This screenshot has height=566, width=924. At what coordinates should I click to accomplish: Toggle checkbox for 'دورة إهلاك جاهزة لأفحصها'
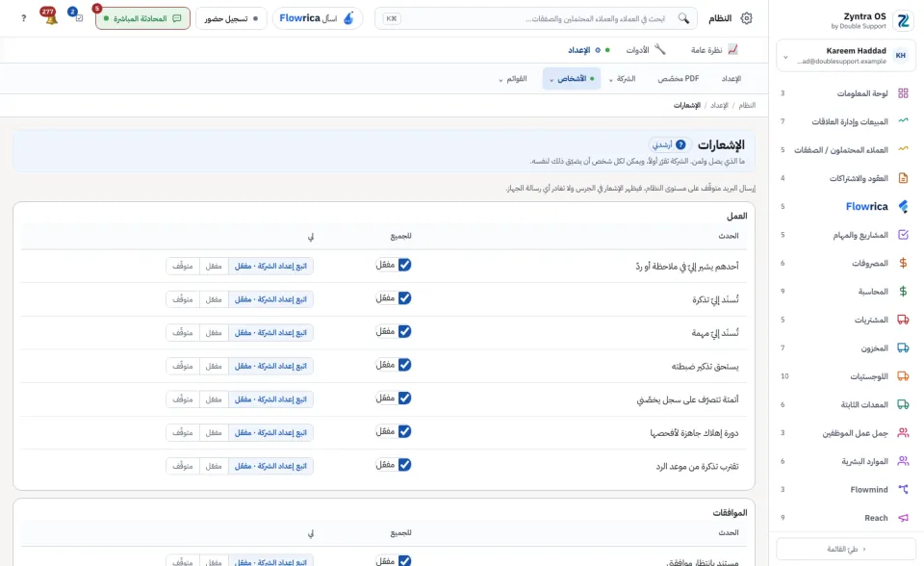pyautogui.click(x=404, y=431)
